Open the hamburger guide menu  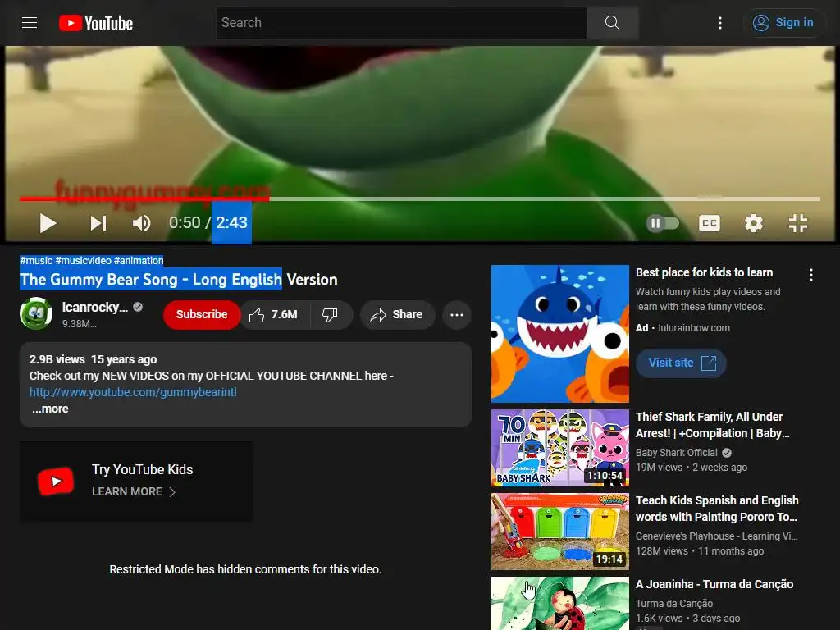tap(30, 22)
